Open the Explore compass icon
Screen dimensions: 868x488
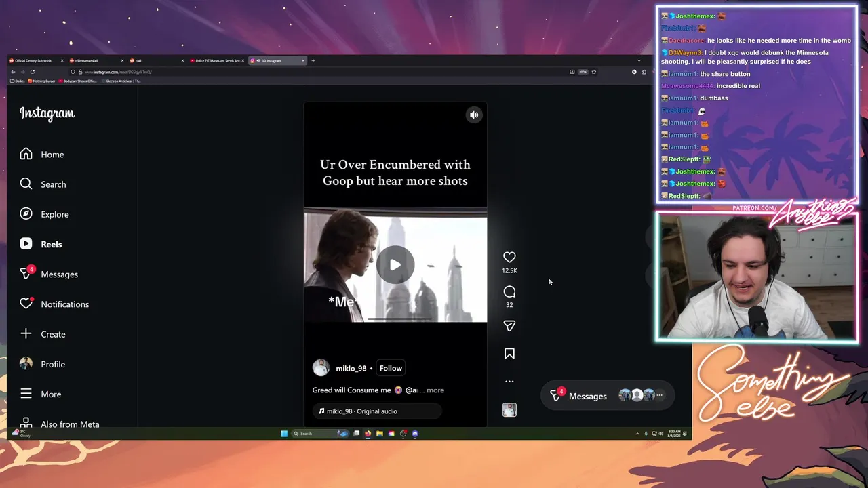26,213
